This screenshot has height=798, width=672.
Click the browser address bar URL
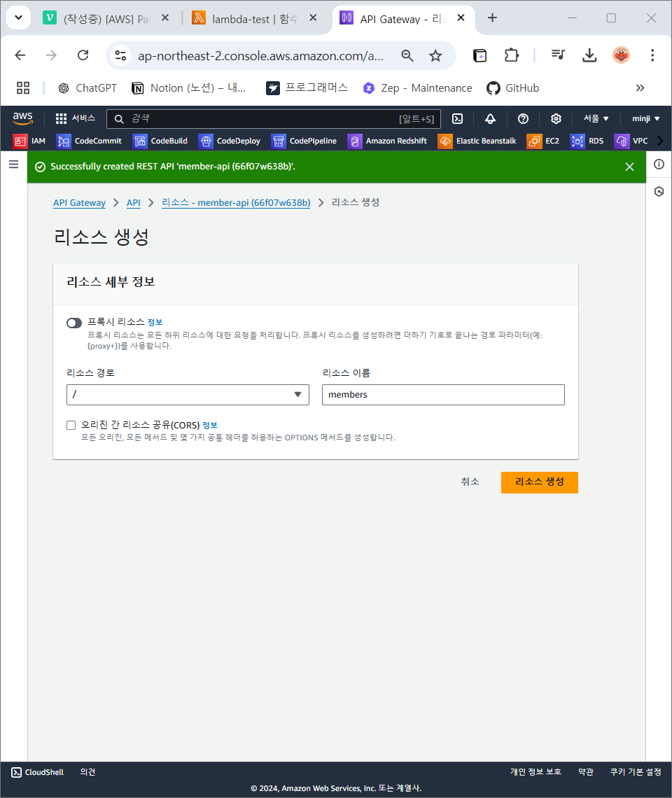tap(260, 55)
